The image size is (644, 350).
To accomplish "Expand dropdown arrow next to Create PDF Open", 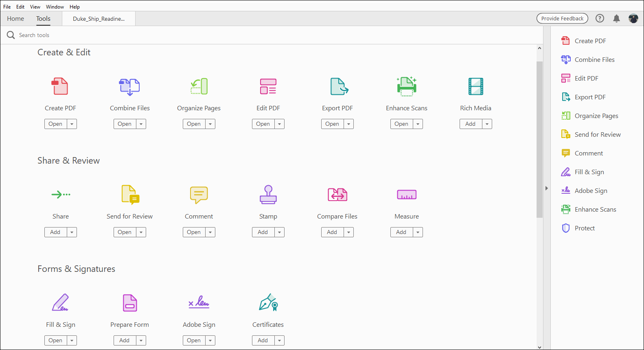I will pyautogui.click(x=72, y=124).
